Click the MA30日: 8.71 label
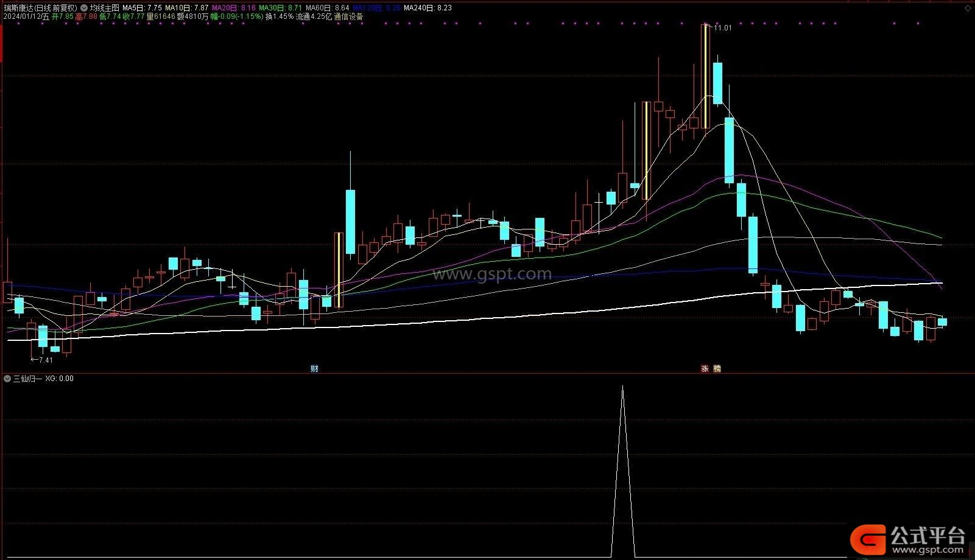The width and height of the screenshot is (975, 560). 281,8
